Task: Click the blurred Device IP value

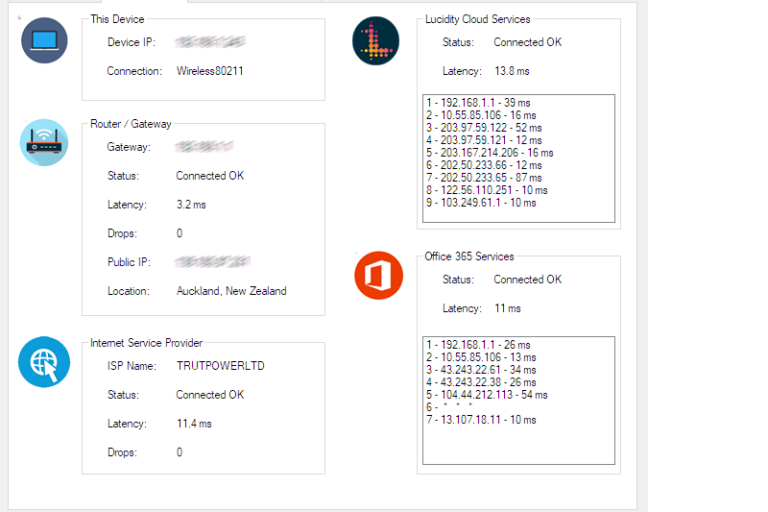Action: [210, 43]
